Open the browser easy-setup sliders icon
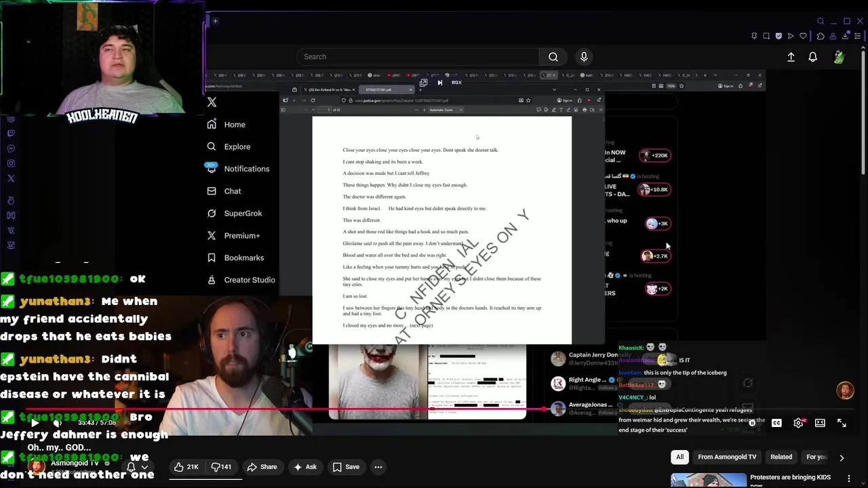 pos(858,36)
